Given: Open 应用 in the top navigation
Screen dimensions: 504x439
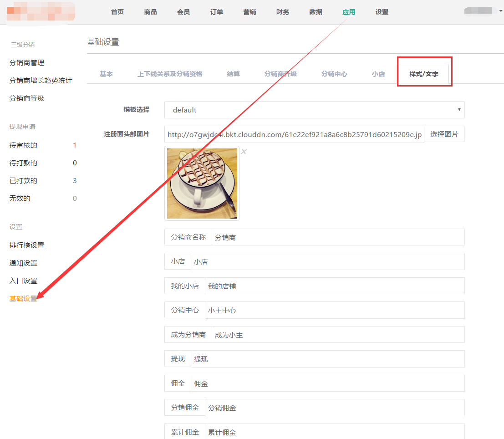Looking at the screenshot, I should (x=349, y=12).
